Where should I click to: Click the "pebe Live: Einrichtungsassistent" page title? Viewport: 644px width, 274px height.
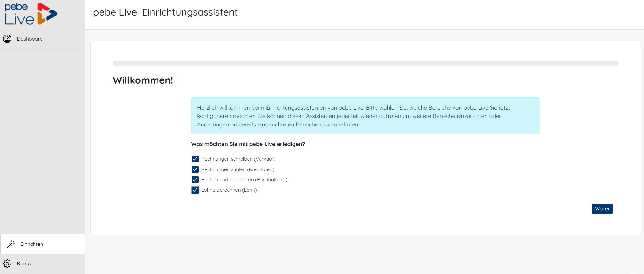tap(165, 12)
